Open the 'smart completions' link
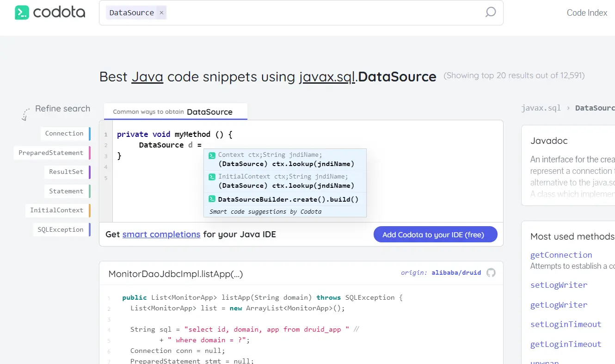 (161, 234)
